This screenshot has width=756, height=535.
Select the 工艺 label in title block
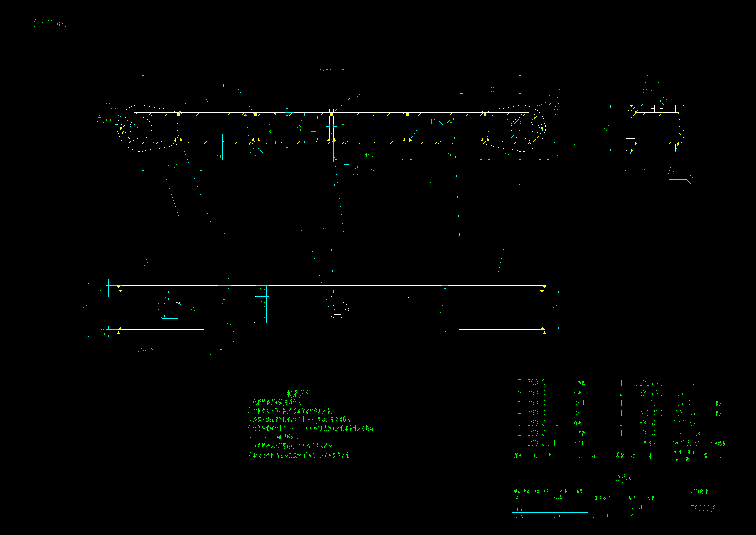(519, 516)
